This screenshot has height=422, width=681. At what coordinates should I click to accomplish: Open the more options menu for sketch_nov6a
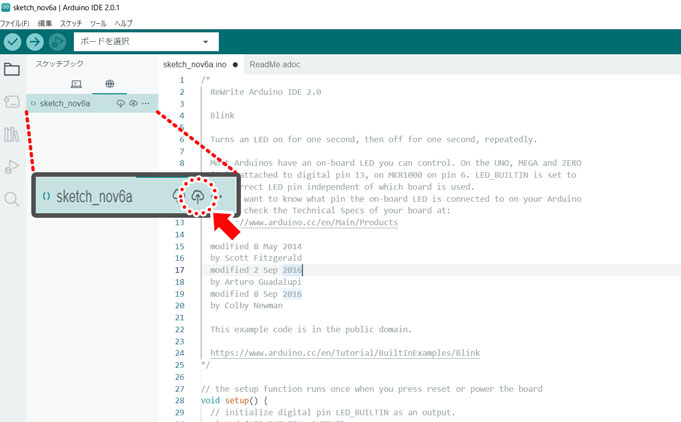tap(145, 103)
